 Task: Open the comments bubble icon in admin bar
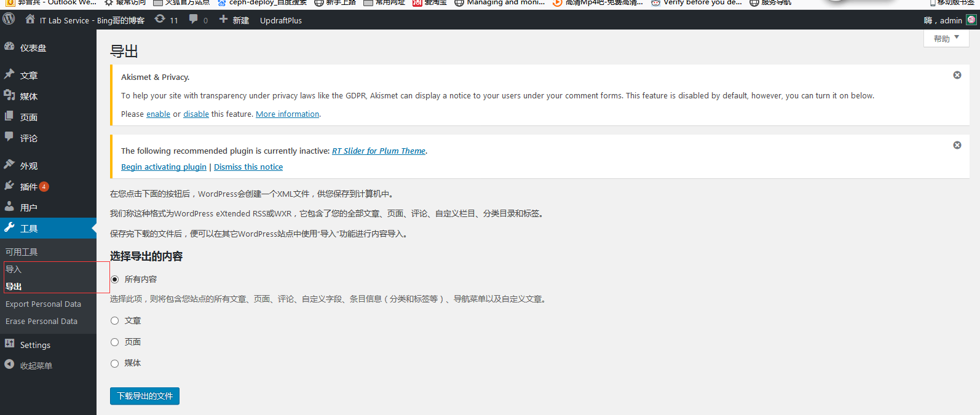point(194,19)
